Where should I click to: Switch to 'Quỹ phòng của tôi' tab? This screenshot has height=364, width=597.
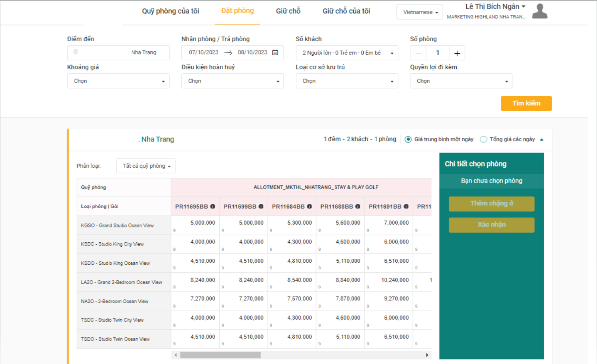coord(170,11)
